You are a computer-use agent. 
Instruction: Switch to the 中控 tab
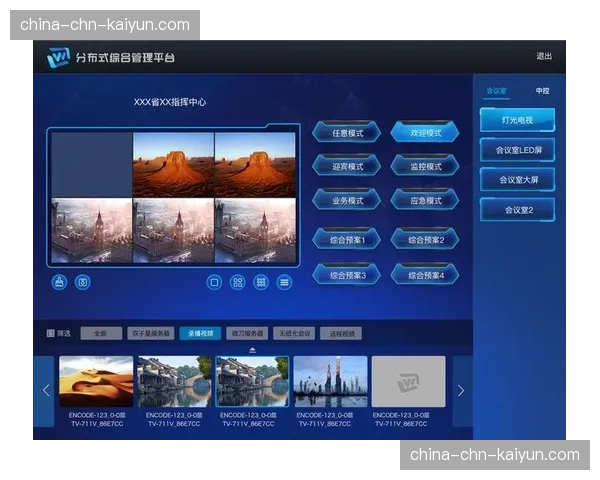click(542, 91)
